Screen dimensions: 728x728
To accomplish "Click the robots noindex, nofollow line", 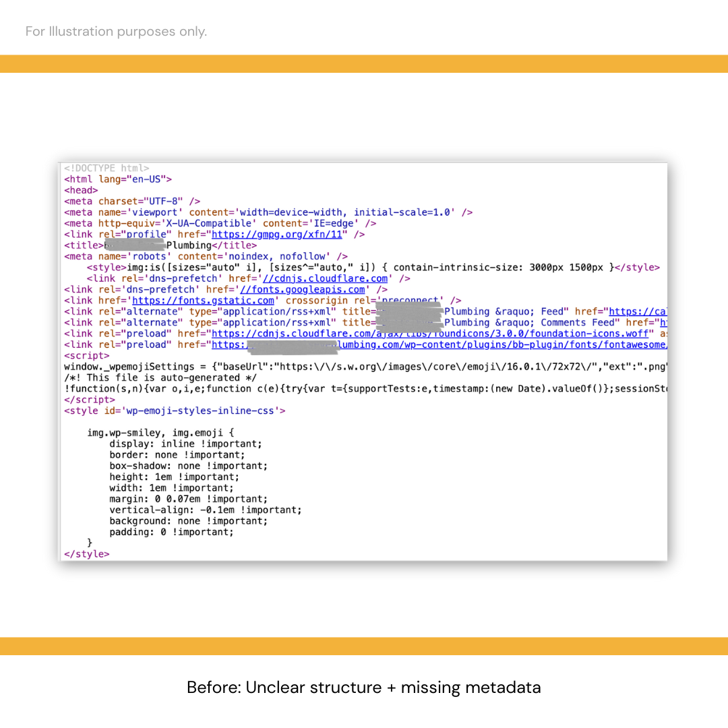I will point(206,257).
